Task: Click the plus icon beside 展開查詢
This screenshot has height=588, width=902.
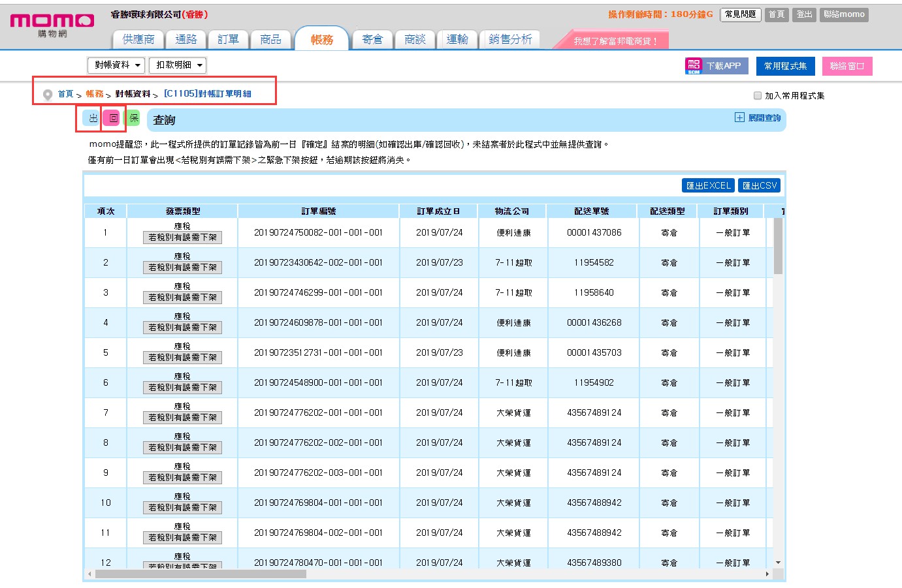Action: tap(739, 117)
